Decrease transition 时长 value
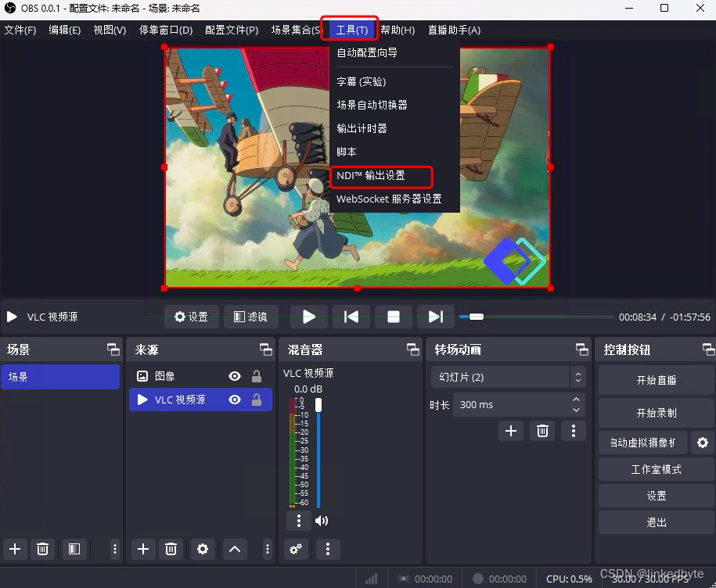The height and width of the screenshot is (588, 716). (576, 410)
